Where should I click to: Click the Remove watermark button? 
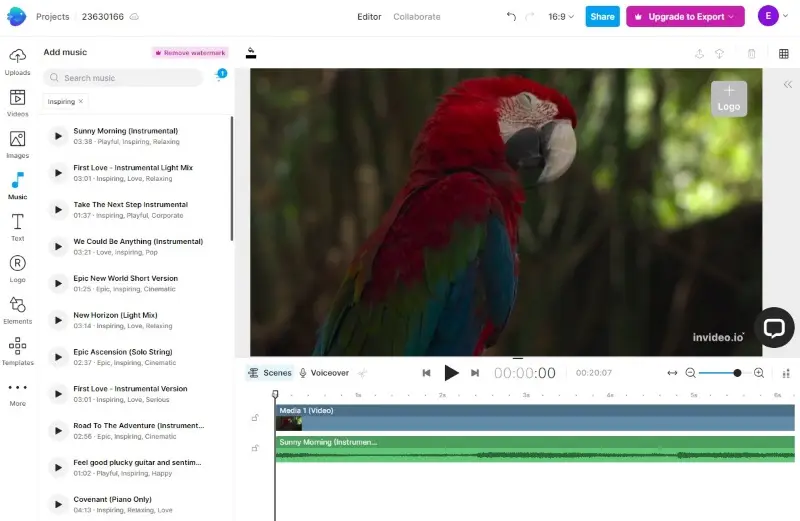pos(190,52)
